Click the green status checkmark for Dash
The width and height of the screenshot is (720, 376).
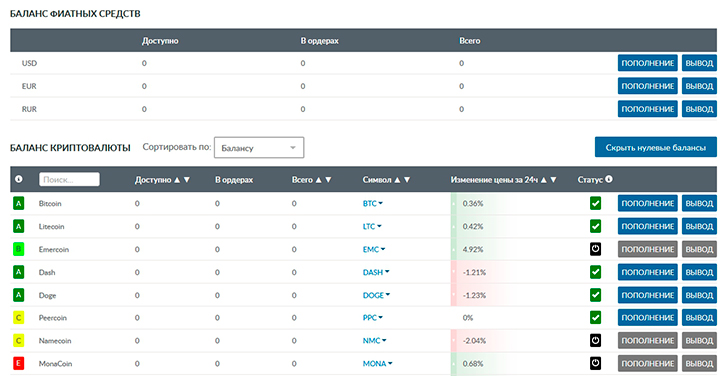point(595,272)
